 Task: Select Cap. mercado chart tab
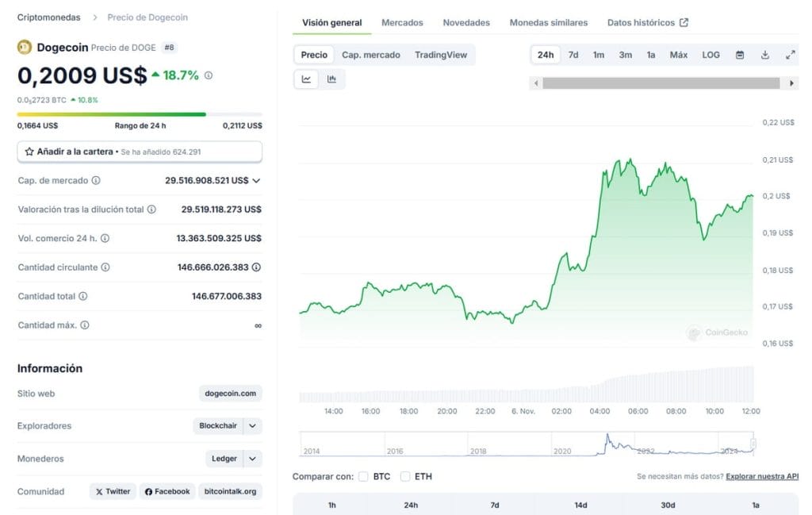[x=371, y=55]
